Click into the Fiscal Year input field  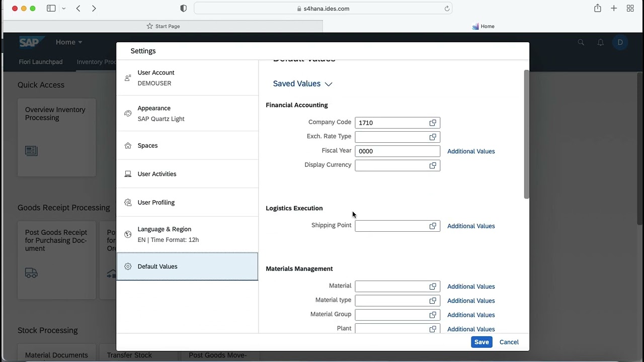397,151
